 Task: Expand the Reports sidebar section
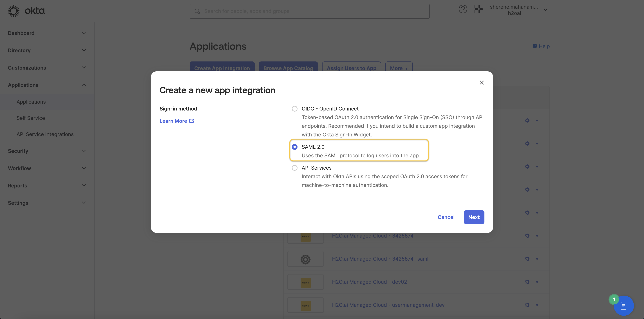(x=47, y=185)
